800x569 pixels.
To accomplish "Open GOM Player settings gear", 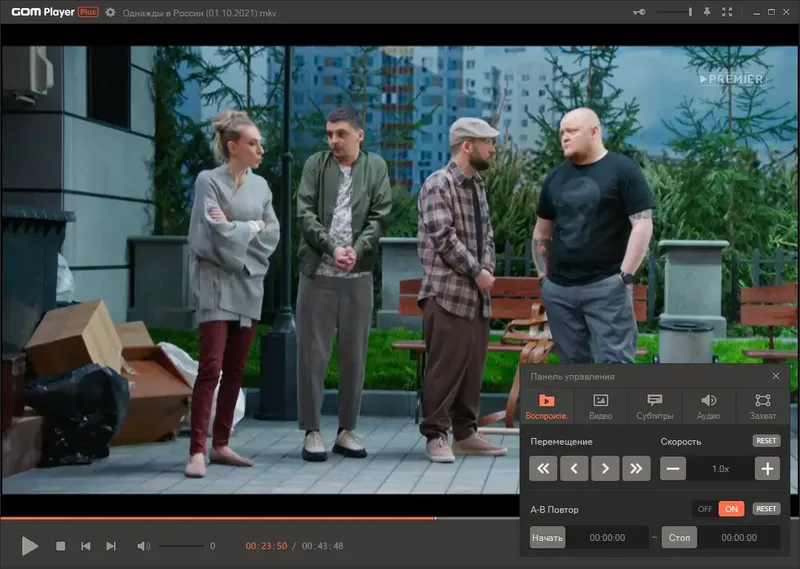I will click(x=110, y=12).
